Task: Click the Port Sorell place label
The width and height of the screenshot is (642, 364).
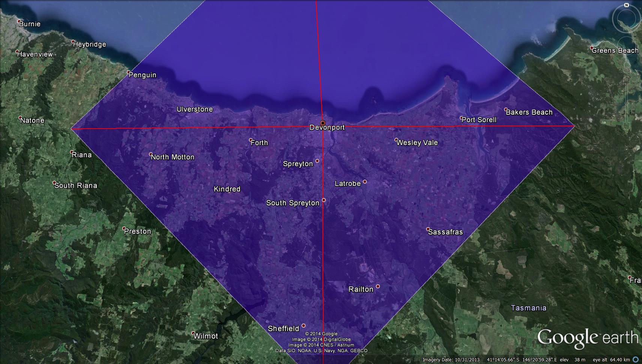Action: pos(479,120)
